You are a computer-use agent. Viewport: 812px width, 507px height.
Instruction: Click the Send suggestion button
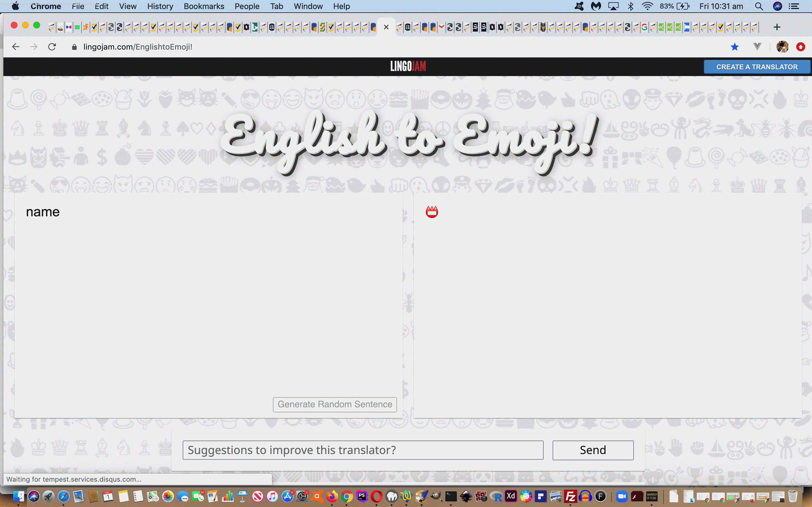[x=593, y=450]
